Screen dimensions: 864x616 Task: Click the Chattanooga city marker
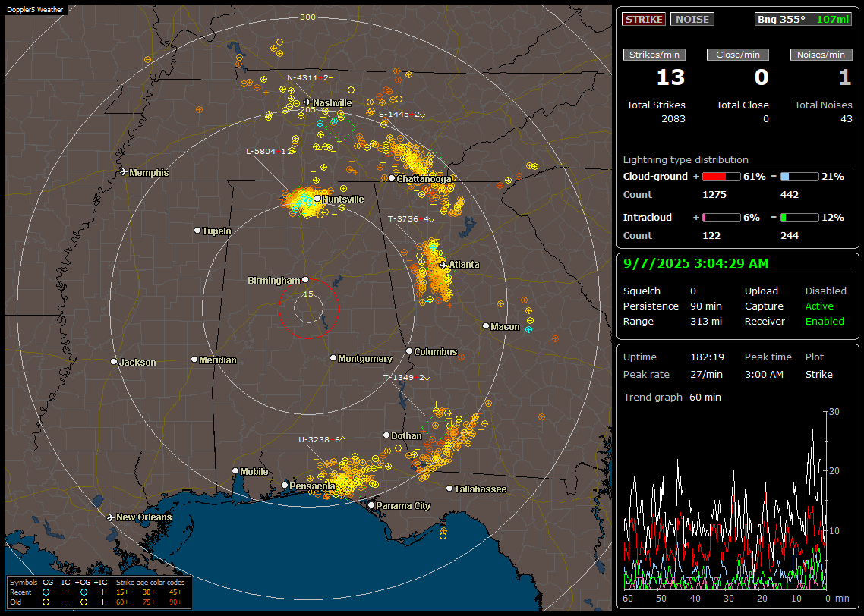click(x=392, y=178)
